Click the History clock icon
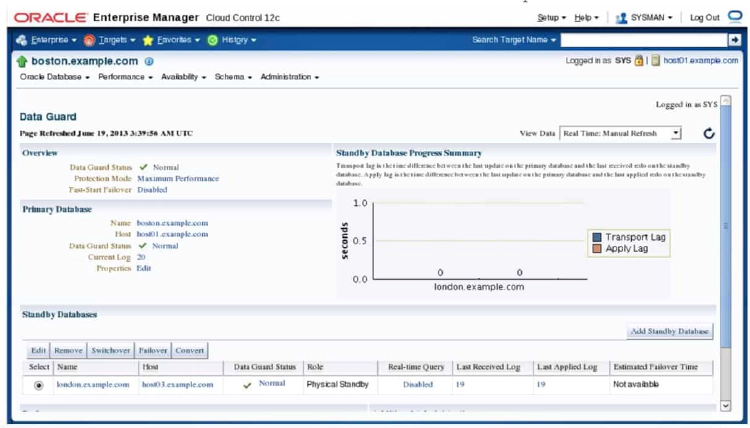This screenshot has height=428, width=750. [x=213, y=40]
